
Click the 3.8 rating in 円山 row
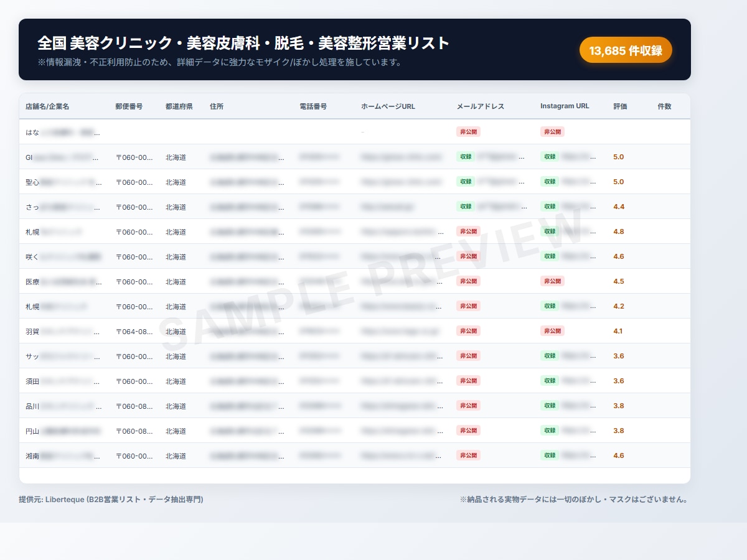619,431
